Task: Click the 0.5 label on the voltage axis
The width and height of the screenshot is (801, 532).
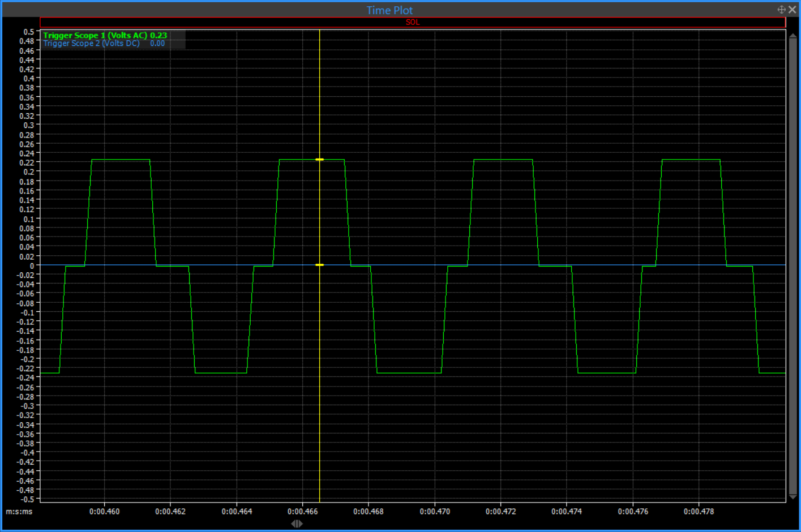Action: pyautogui.click(x=28, y=32)
